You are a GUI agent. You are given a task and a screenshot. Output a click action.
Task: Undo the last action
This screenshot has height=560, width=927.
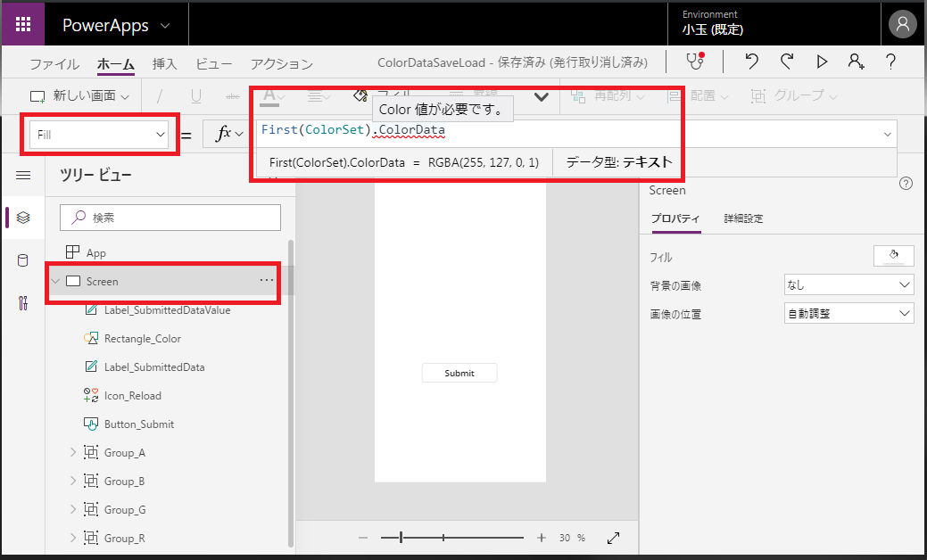tap(751, 62)
